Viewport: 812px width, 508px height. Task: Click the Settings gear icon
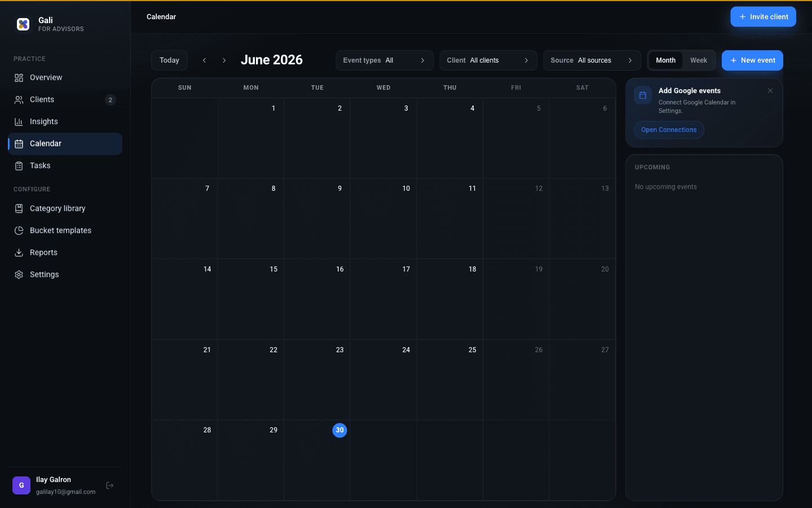click(x=19, y=274)
